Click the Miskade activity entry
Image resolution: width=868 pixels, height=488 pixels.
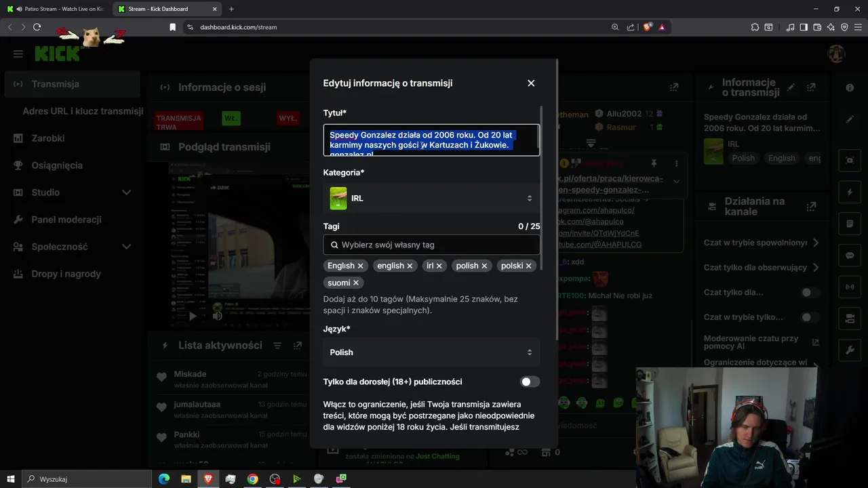(x=232, y=380)
